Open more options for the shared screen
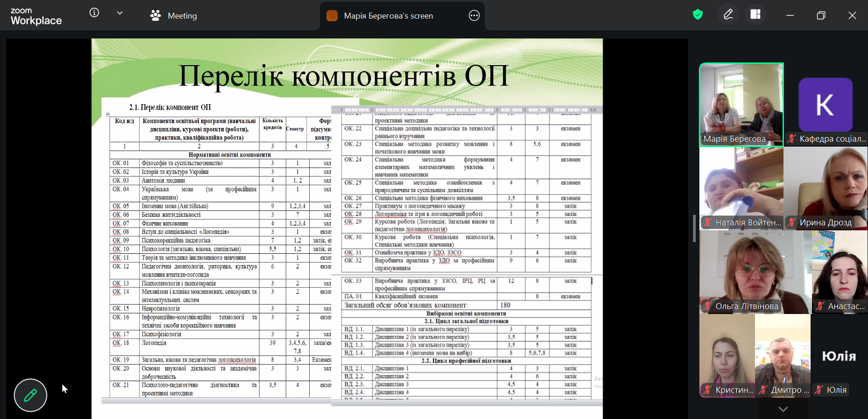 [x=474, y=16]
